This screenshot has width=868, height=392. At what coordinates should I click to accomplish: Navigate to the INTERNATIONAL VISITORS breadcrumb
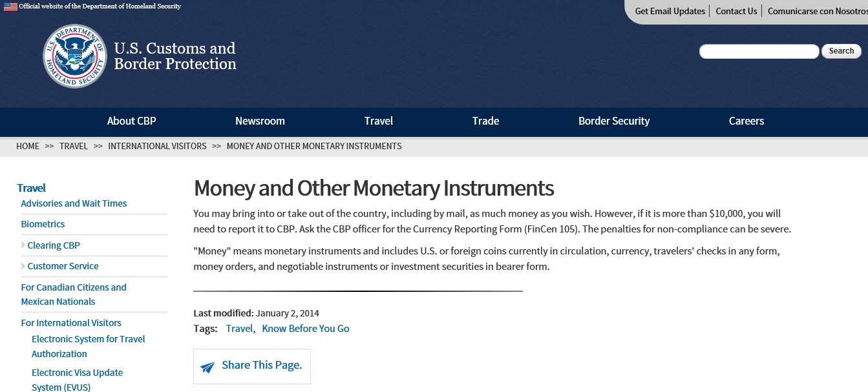click(157, 146)
